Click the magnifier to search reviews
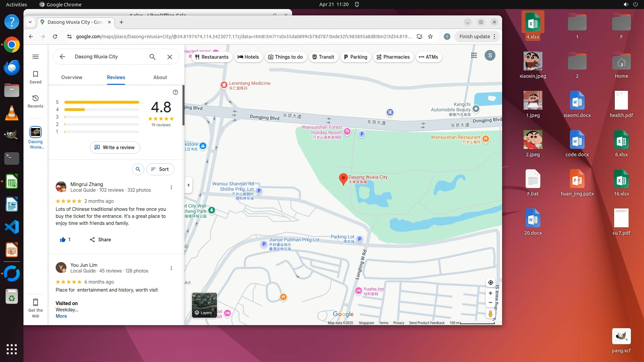644x362 pixels. 138,169
